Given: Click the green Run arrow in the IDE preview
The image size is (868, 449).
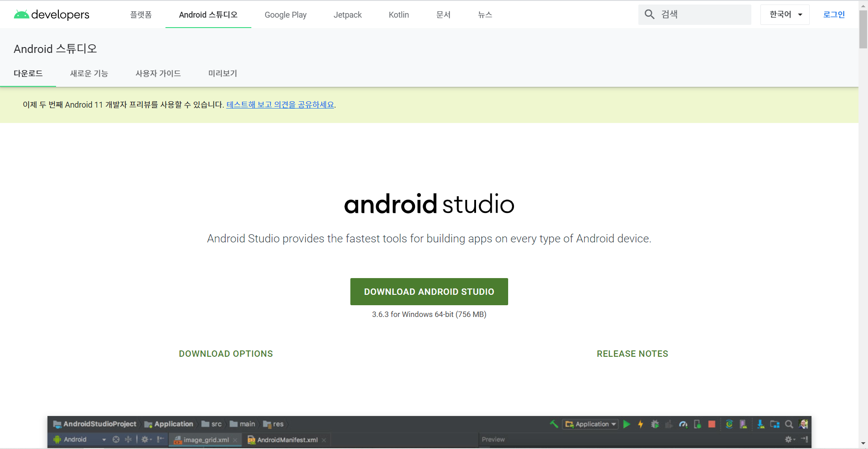Looking at the screenshot, I should tap(627, 424).
